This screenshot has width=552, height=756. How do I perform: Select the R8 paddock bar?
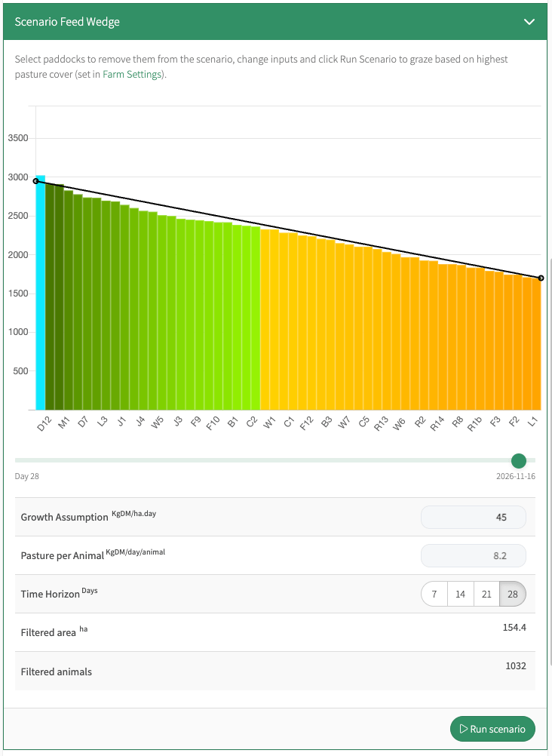pyautogui.click(x=452, y=337)
